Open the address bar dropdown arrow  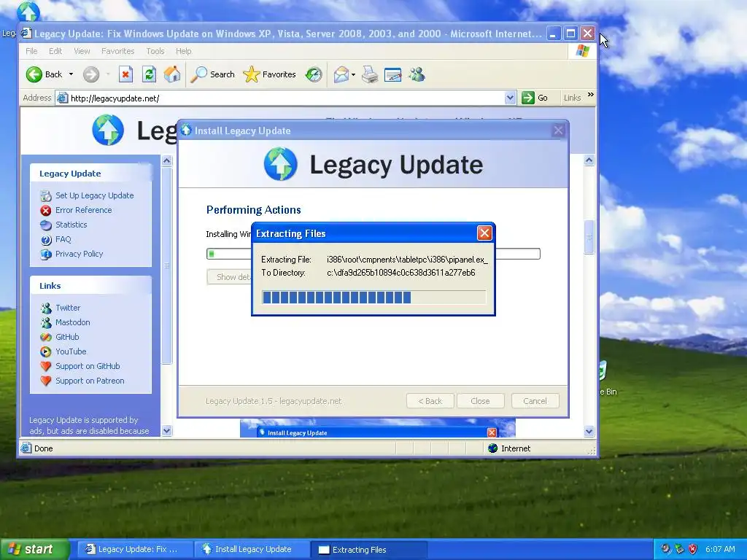tap(510, 98)
